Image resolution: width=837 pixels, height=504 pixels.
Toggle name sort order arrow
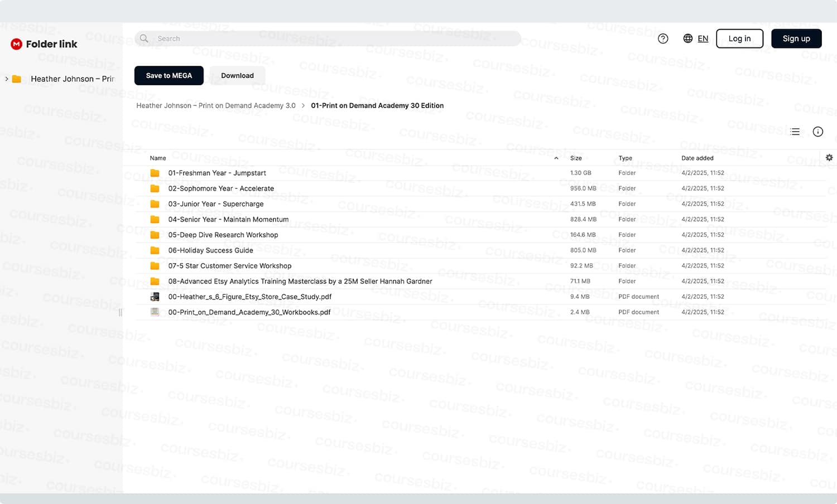coord(556,158)
